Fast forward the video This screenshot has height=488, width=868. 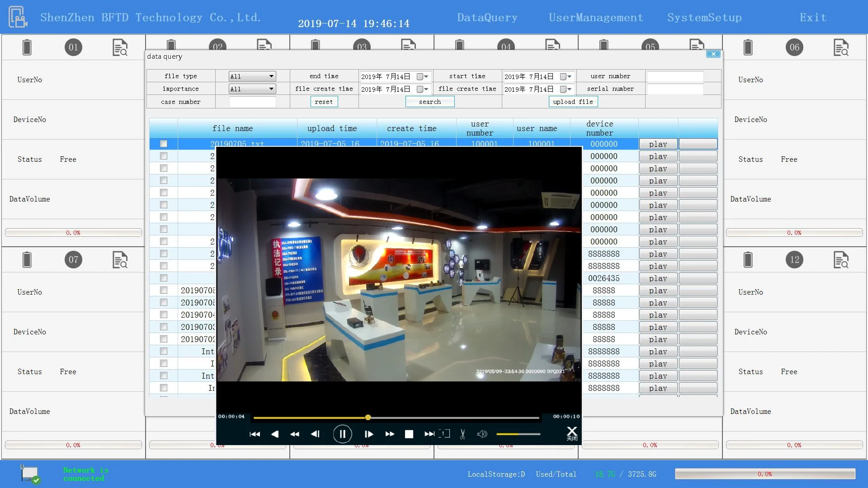390,434
